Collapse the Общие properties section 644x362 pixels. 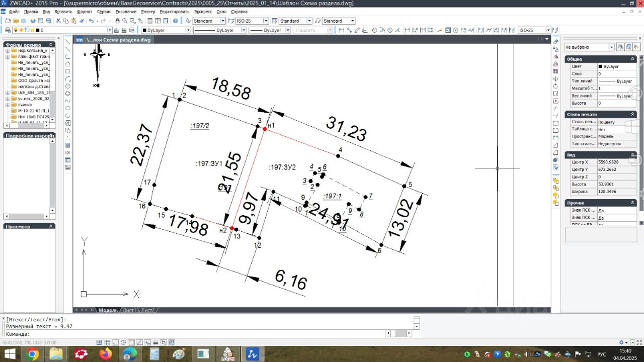coord(633,59)
